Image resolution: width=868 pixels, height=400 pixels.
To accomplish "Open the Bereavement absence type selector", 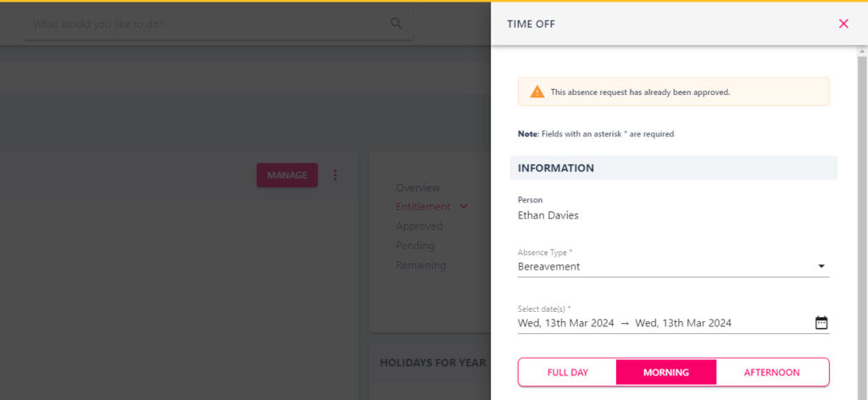I will pyautogui.click(x=673, y=266).
